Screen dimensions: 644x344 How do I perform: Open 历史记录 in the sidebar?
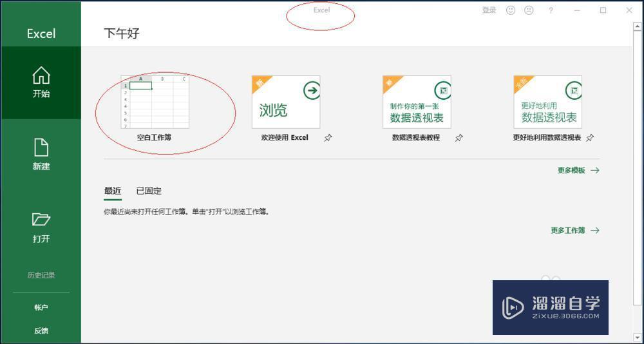(x=41, y=275)
